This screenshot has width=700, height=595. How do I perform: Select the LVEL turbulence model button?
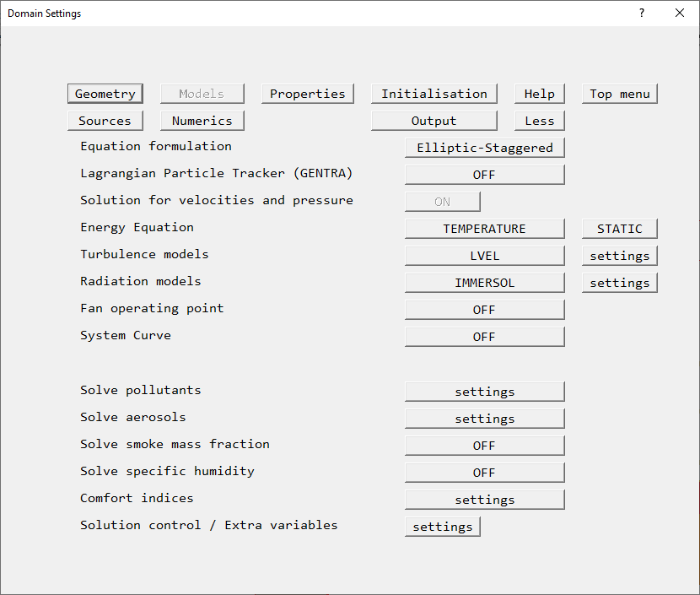484,256
